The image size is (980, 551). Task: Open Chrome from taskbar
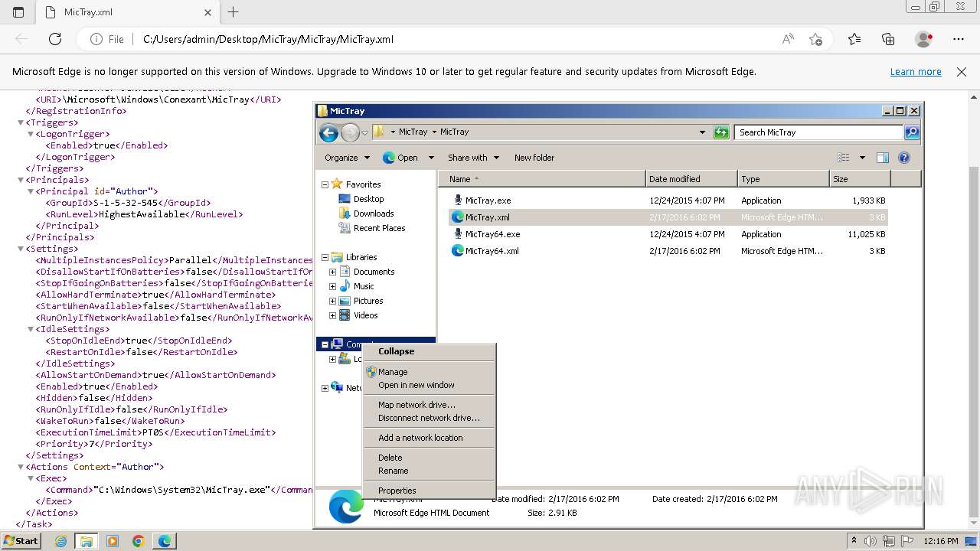pos(139,541)
